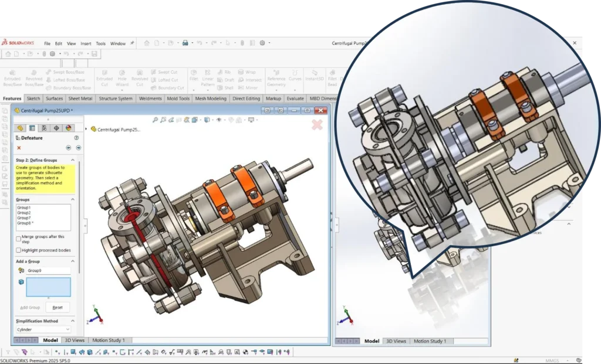The width and height of the screenshot is (601, 364).
Task: Open the Insert menu
Action: (86, 43)
